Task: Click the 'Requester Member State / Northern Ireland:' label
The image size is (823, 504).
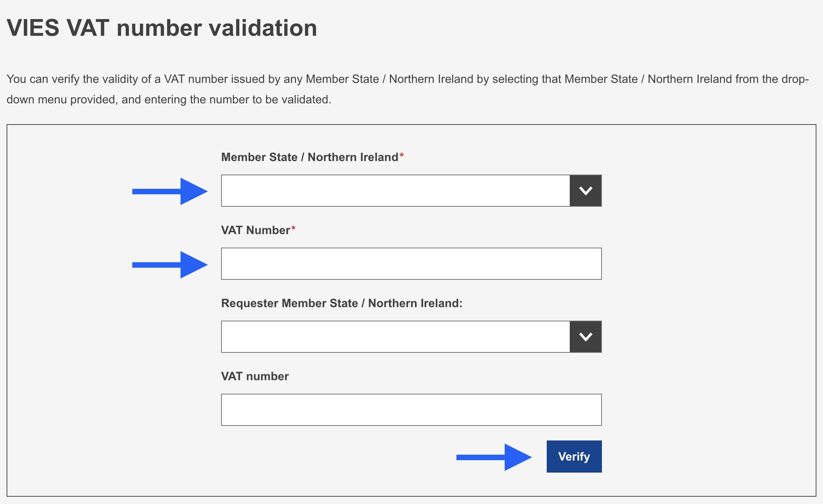Action: (342, 303)
